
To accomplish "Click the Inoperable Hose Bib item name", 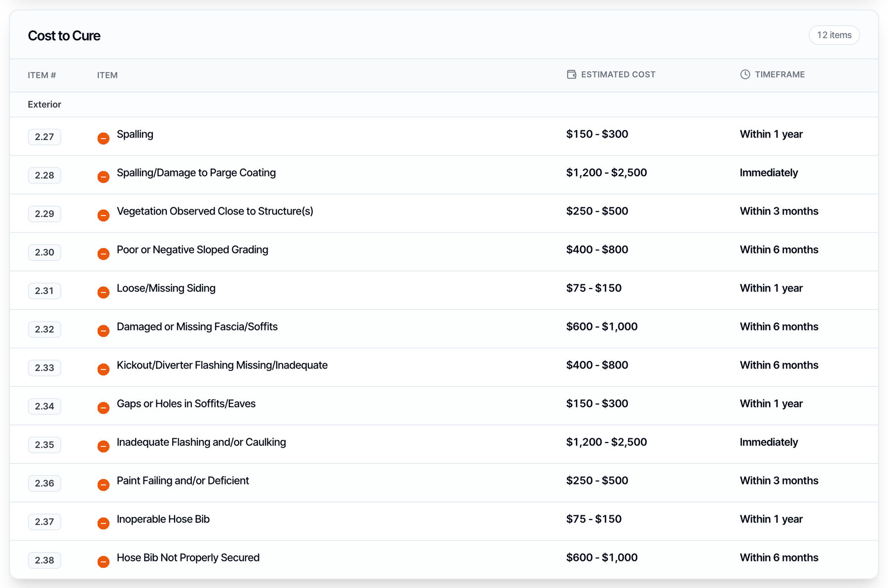I will (x=163, y=519).
